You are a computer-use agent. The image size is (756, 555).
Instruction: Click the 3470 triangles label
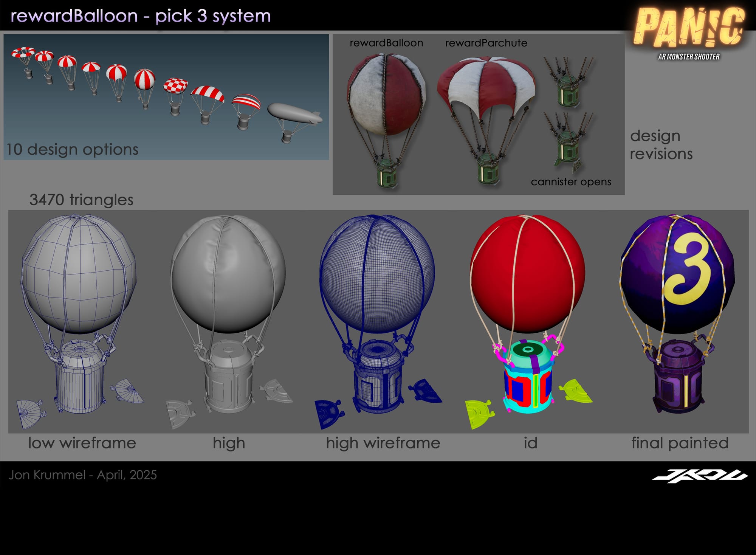(81, 200)
